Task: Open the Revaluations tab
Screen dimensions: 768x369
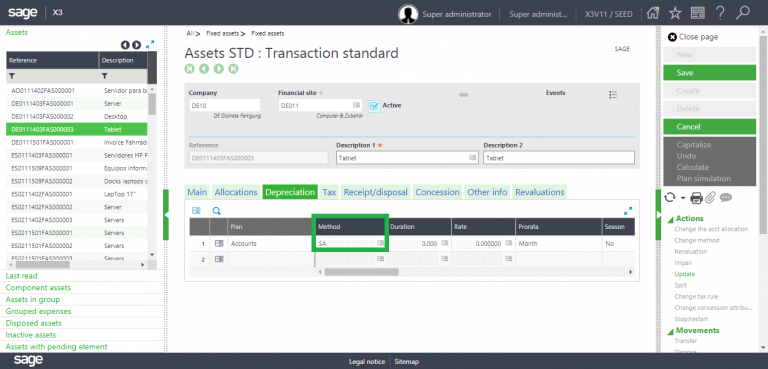Action: point(540,192)
